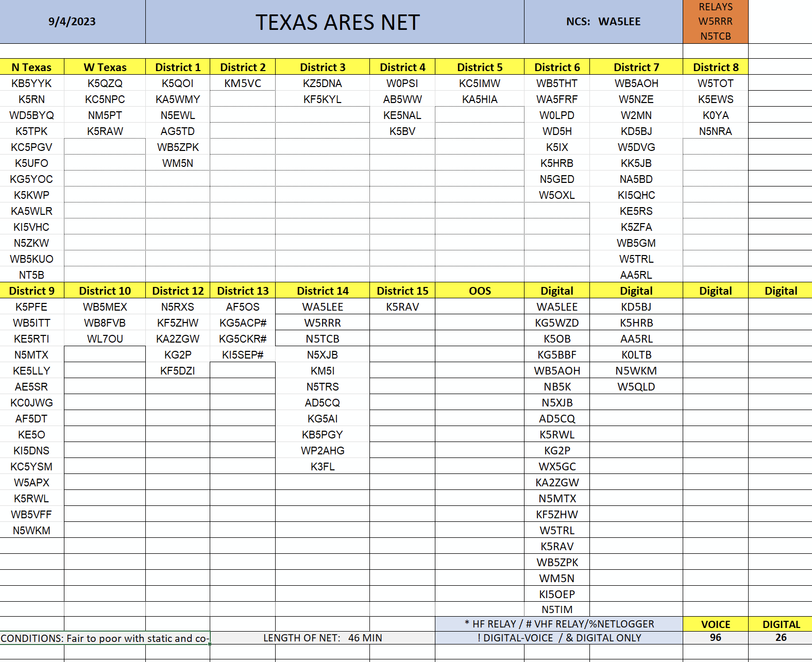The height and width of the screenshot is (662, 812).
Task: Click the HF RELAY legend cell
Action: pyautogui.click(x=559, y=624)
